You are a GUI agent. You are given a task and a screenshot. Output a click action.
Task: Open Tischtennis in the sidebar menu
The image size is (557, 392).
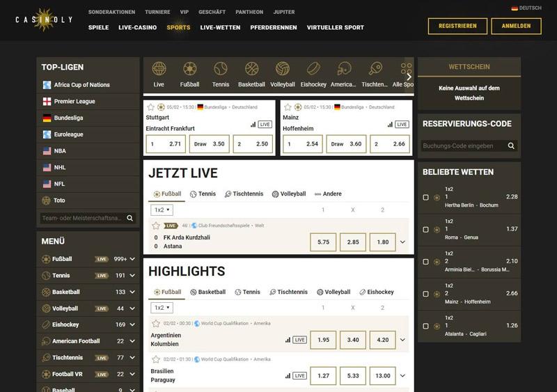[x=68, y=357]
